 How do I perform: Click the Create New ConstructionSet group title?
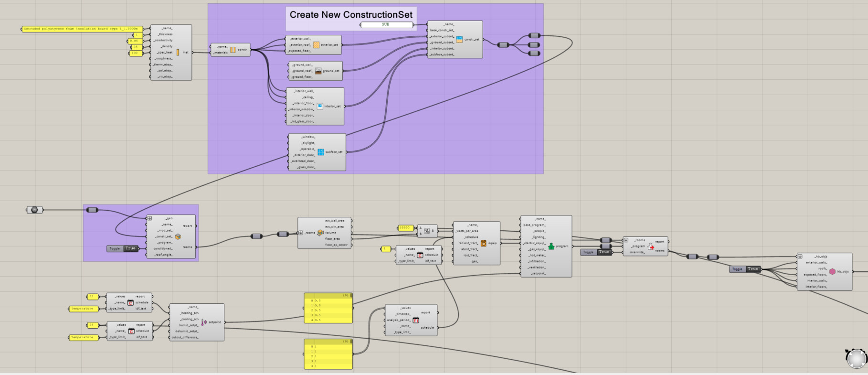point(351,15)
